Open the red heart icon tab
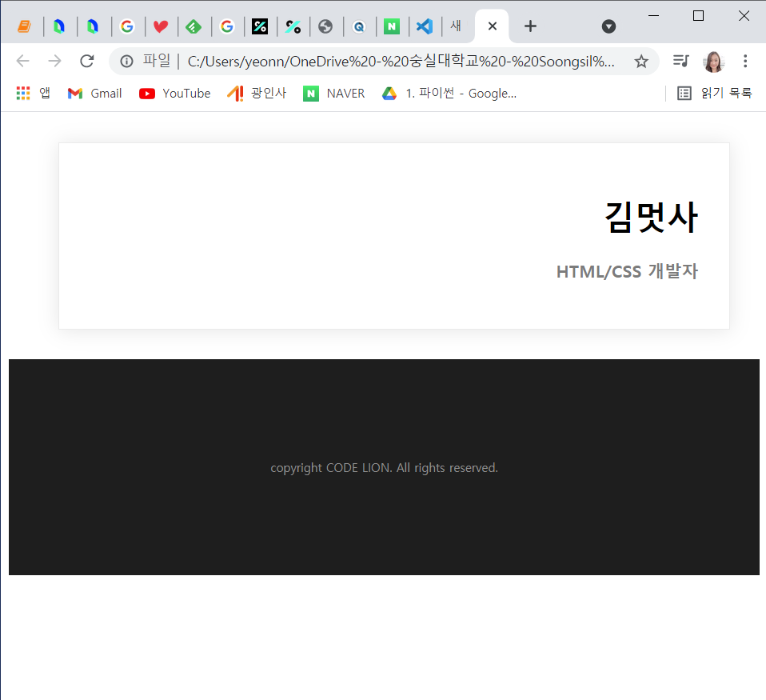This screenshot has height=700, width=766. click(x=160, y=26)
